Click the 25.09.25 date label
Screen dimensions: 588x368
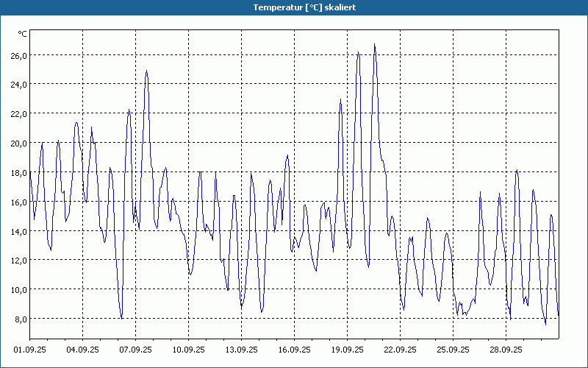[x=453, y=350]
